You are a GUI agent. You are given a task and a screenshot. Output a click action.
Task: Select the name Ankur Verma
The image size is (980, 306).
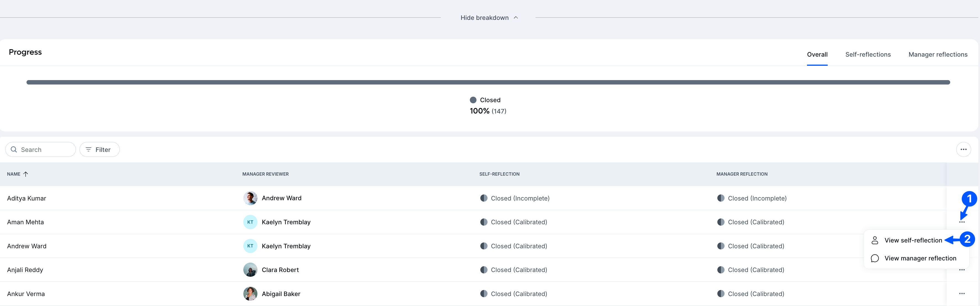[x=26, y=294]
